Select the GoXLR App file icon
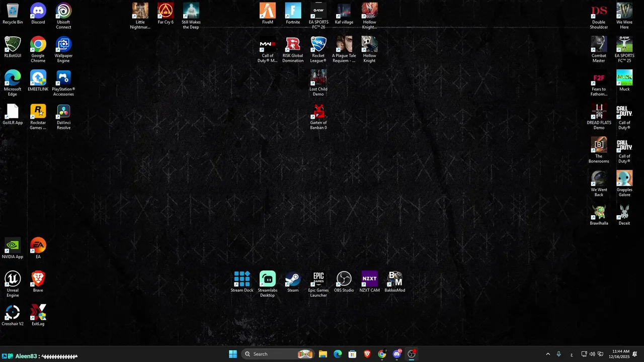The height and width of the screenshot is (362, 644). tap(13, 114)
